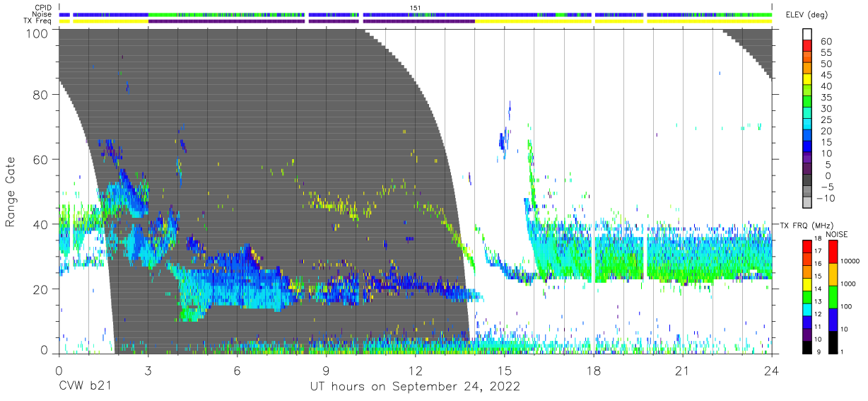The image size is (868, 401).
Task: Click the 'Noise' row label at top left
Action: pos(42,14)
